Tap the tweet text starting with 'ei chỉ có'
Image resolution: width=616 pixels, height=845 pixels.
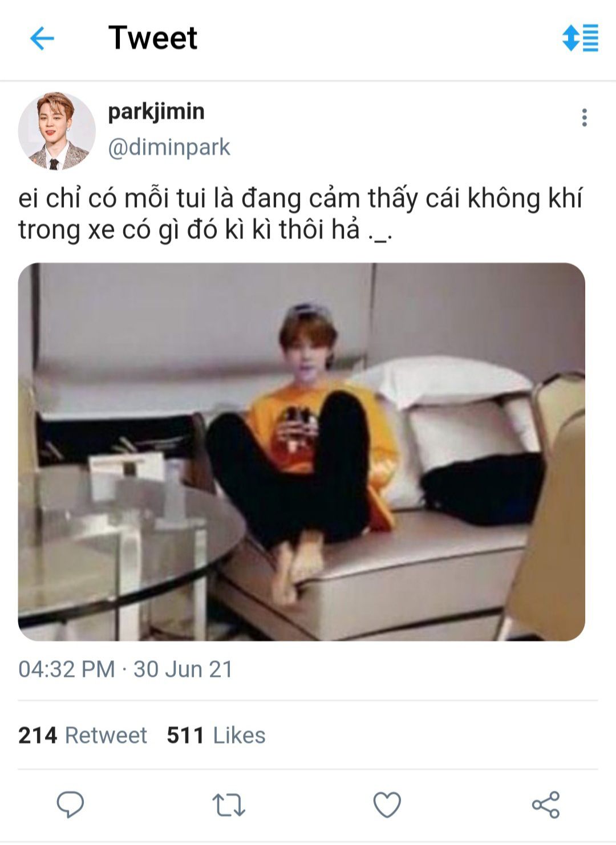tap(301, 214)
